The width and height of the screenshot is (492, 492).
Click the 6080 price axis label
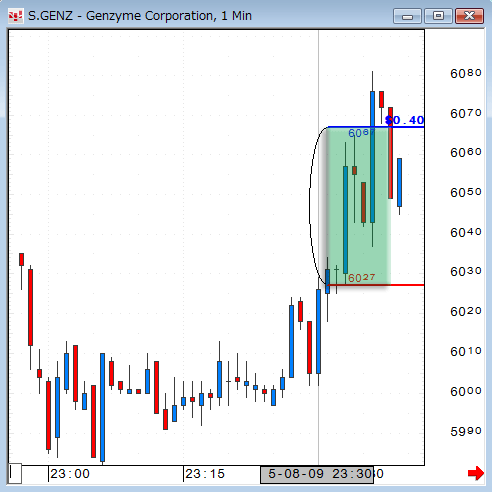pos(466,73)
